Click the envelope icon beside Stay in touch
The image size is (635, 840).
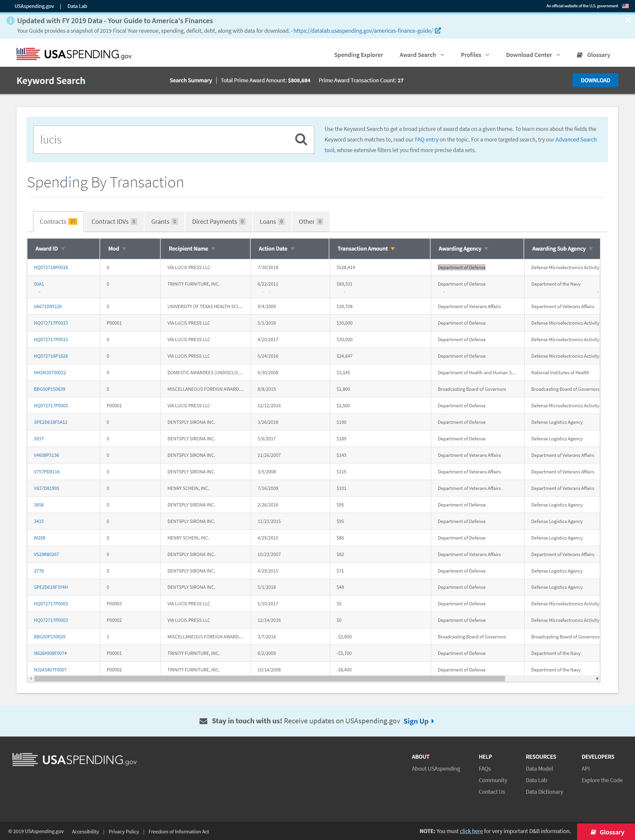pyautogui.click(x=203, y=721)
